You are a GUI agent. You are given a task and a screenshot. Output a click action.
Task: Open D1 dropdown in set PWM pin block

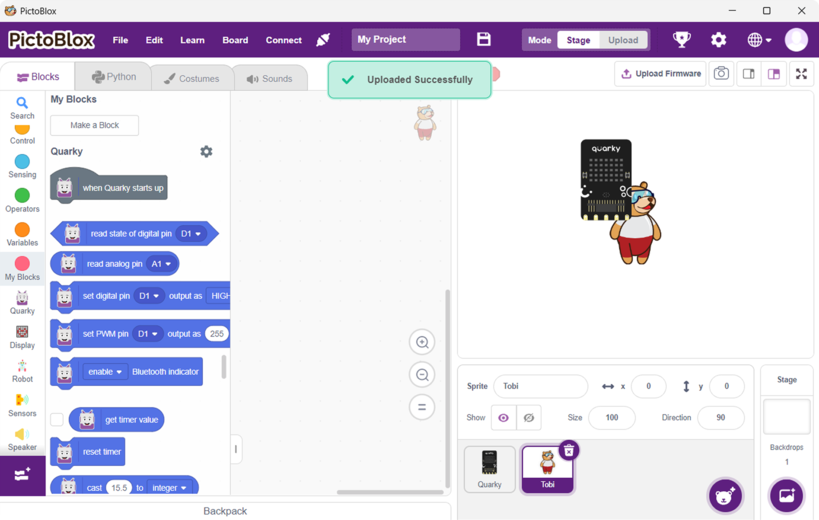coord(148,334)
